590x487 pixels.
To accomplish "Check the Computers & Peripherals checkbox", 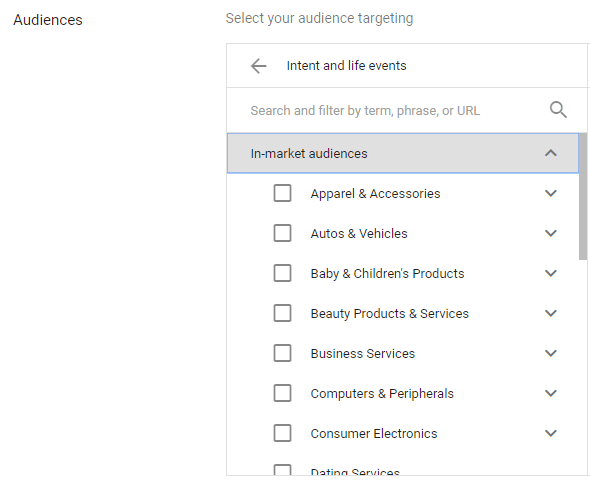I will click(x=282, y=393).
